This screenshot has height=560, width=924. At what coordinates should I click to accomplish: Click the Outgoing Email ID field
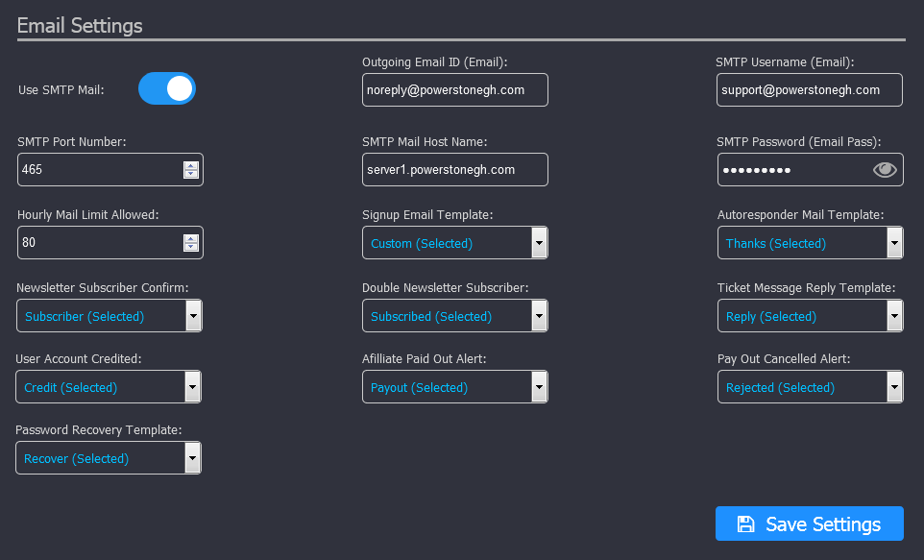pos(455,89)
